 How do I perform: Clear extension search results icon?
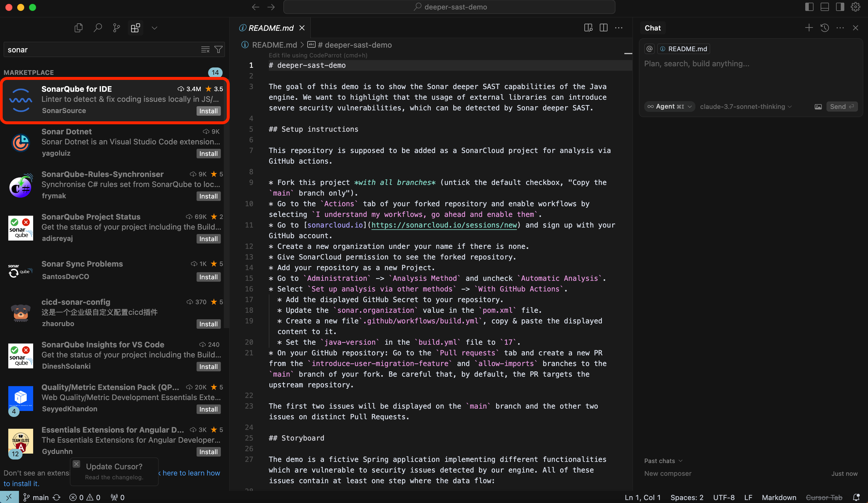[205, 50]
